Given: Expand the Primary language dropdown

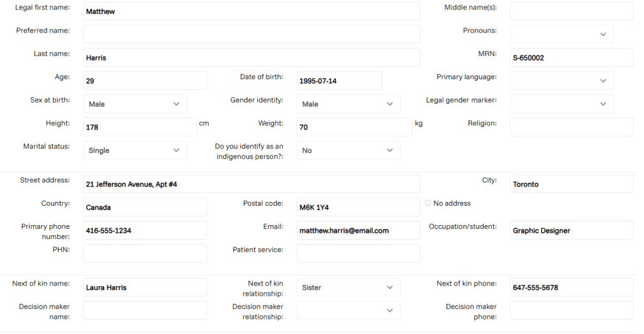Looking at the screenshot, I should 561,81.
